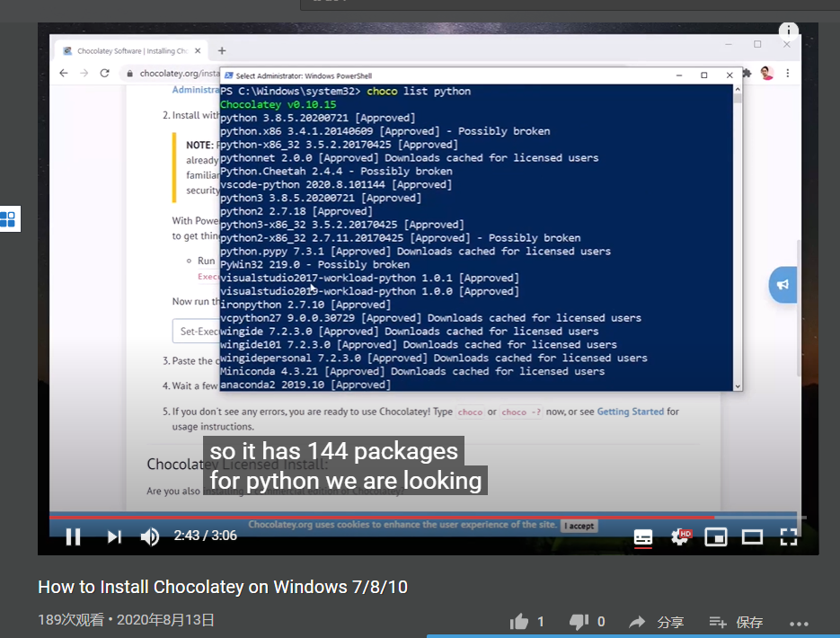The image size is (840, 638).
Task: Open the Getting Started link
Action: (x=630, y=412)
